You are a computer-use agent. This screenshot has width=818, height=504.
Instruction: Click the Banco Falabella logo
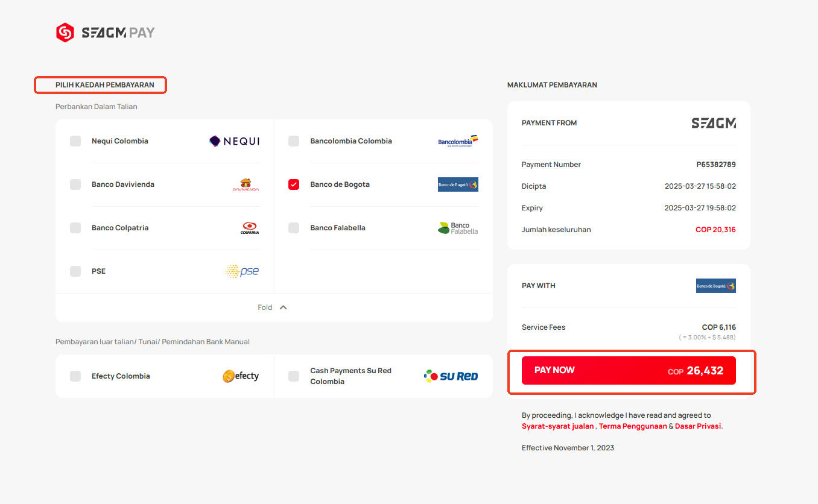click(458, 228)
